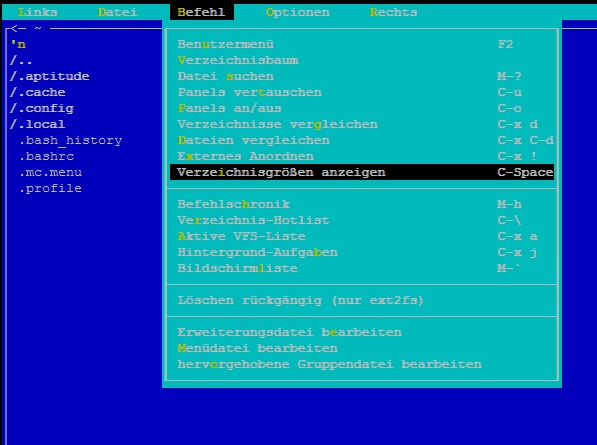Select Panels vertauschen
The image size is (597, 445).
pos(362,92)
